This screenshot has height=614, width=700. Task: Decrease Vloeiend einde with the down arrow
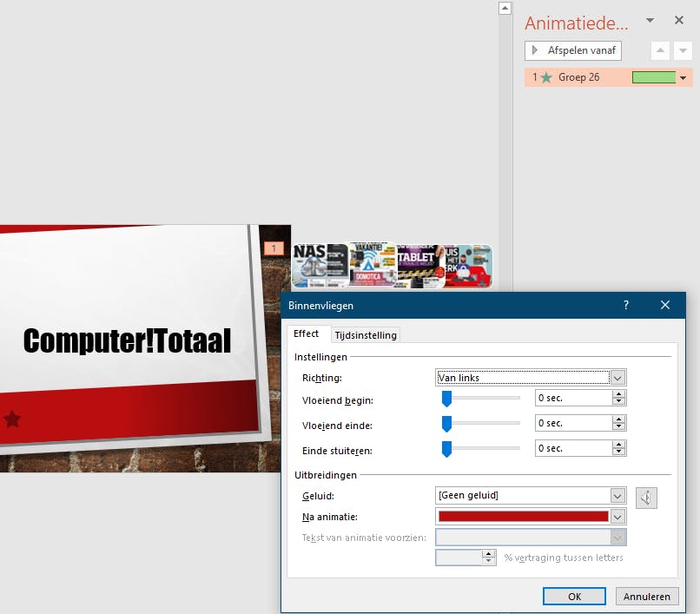pyautogui.click(x=618, y=426)
